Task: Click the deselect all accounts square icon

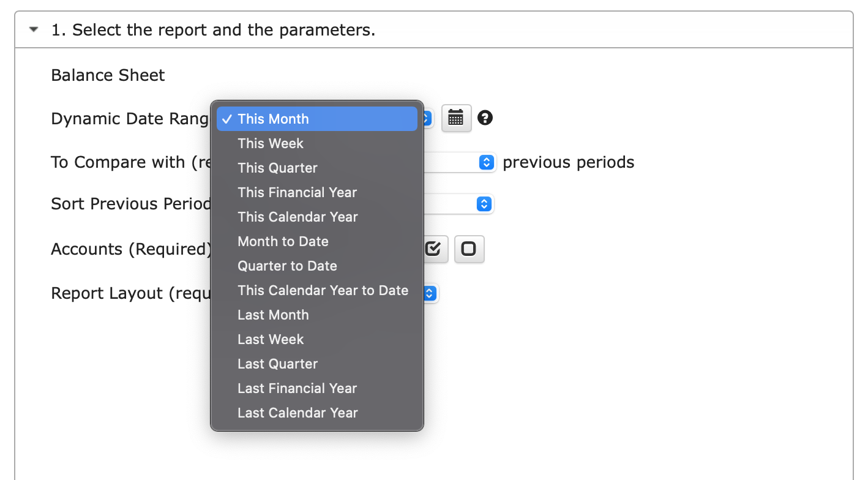Action: coord(469,249)
